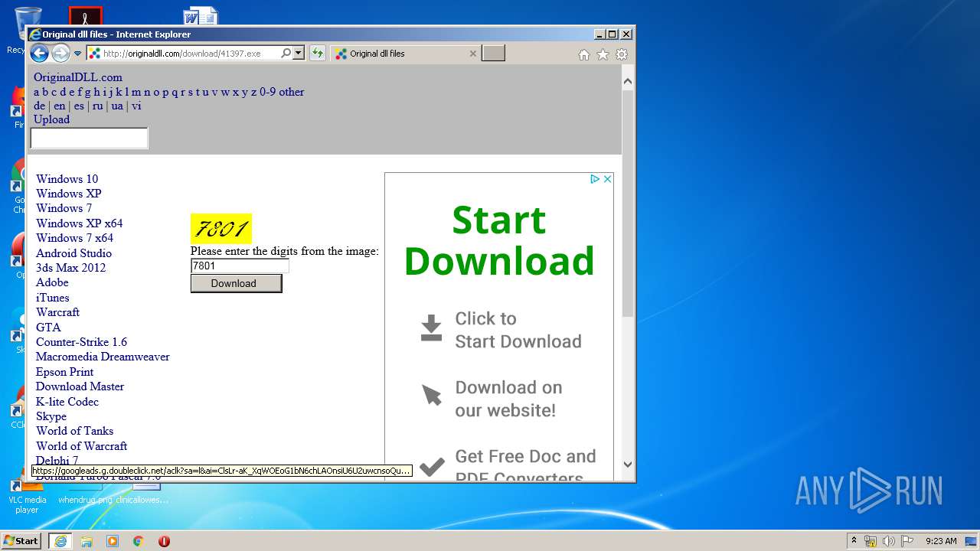The image size is (980, 551).
Task: Switch site language to 'vi'
Action: (136, 106)
